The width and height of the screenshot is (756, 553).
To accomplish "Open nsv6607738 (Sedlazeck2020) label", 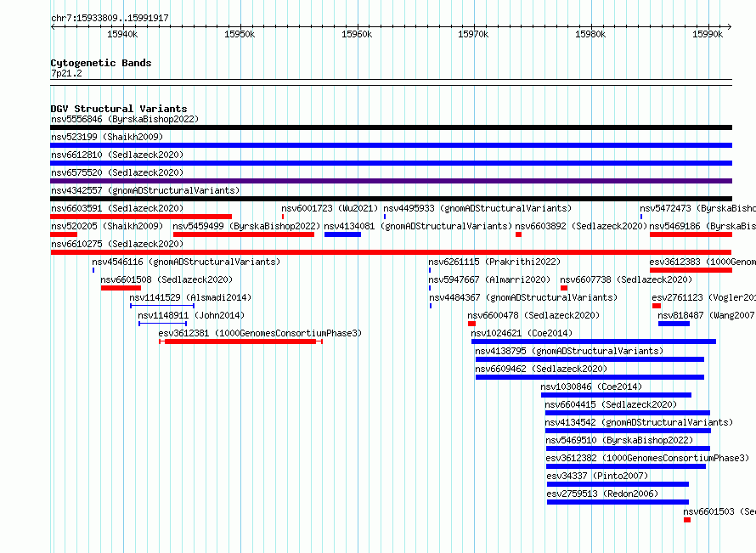I will pyautogui.click(x=626, y=279).
